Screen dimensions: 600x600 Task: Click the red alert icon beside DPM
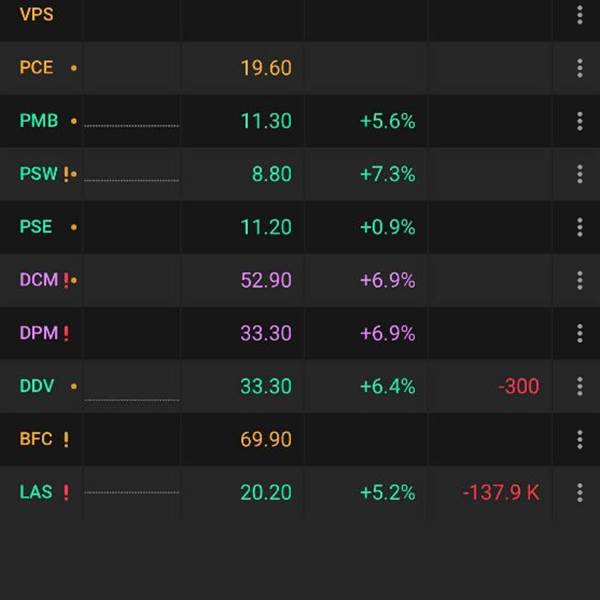click(66, 334)
